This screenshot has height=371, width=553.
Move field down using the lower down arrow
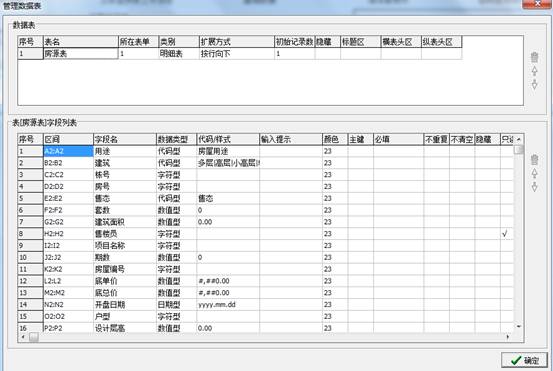coord(534,186)
